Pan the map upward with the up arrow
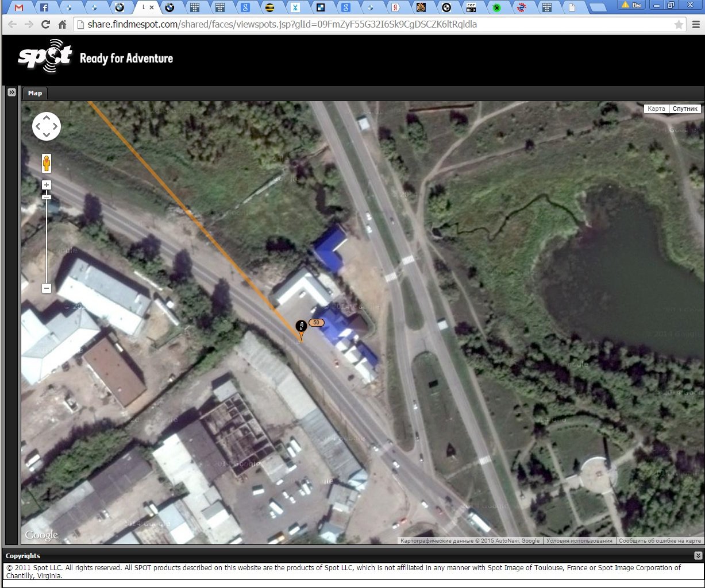The width and height of the screenshot is (705, 588). 47,118
